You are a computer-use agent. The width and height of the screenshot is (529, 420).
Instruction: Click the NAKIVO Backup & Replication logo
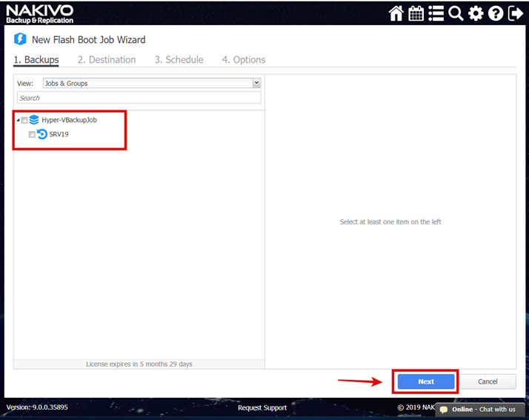pos(39,14)
